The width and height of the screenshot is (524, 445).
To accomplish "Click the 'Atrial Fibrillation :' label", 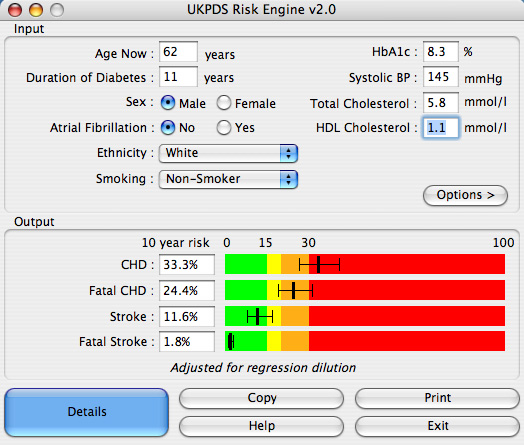I will point(102,128).
